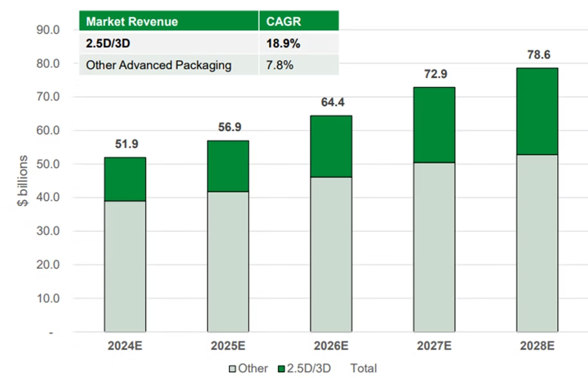Viewport: 588px width, 378px height.
Task: Click the 2025E light gray bar segment
Action: tap(228, 262)
